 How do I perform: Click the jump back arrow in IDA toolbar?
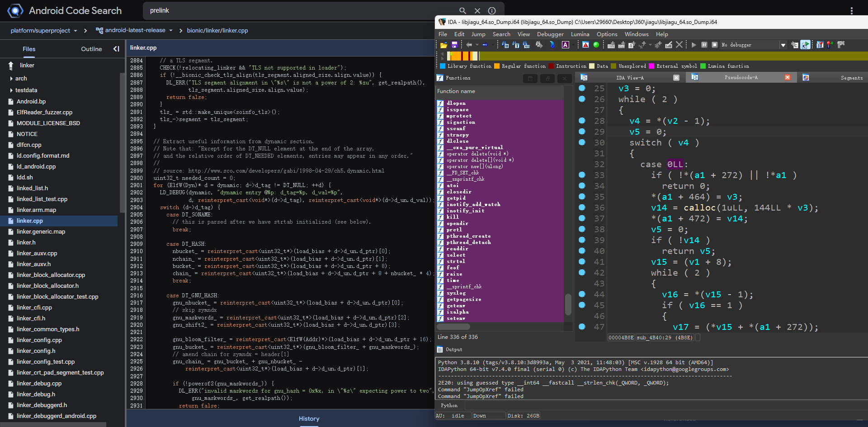coord(469,45)
